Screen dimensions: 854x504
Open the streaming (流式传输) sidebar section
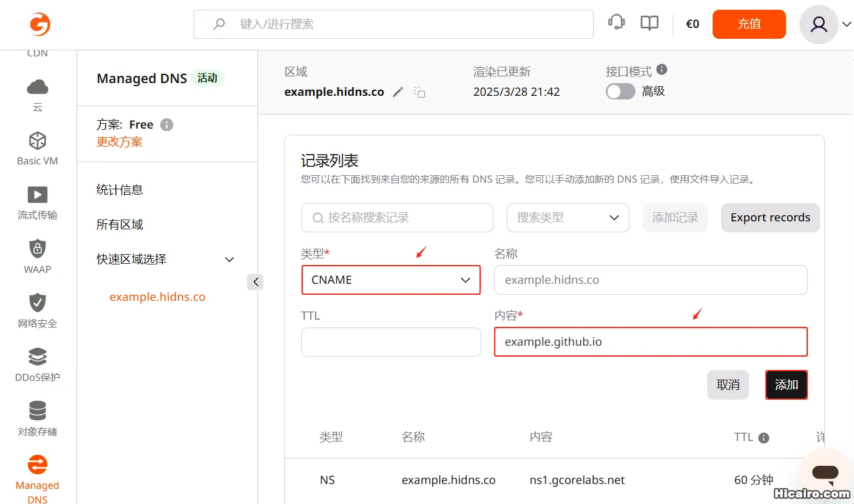tap(38, 203)
